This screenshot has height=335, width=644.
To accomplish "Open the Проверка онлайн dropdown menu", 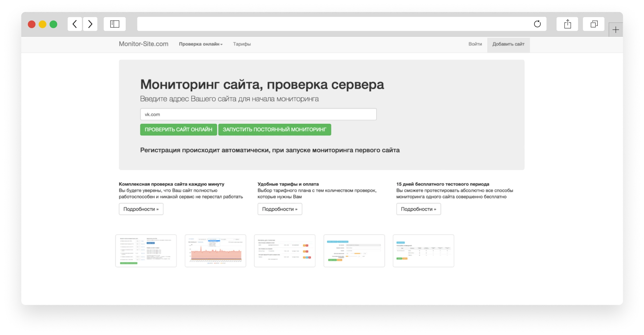I will click(201, 44).
